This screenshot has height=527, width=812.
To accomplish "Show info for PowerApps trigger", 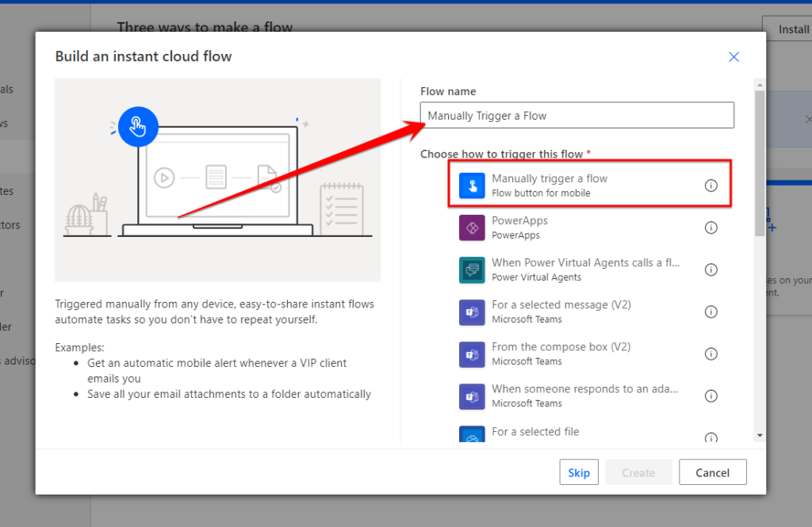I will 711,227.
